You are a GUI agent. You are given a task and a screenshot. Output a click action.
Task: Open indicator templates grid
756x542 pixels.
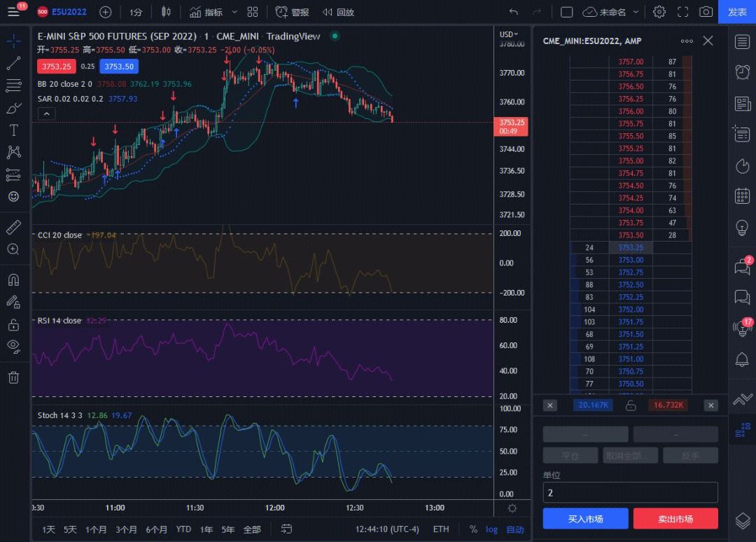[253, 12]
